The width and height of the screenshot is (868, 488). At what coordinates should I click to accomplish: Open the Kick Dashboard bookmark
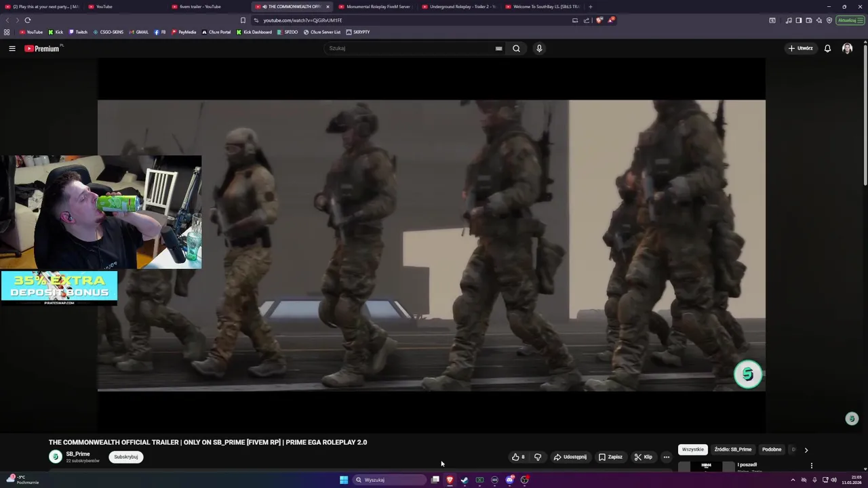coord(254,32)
